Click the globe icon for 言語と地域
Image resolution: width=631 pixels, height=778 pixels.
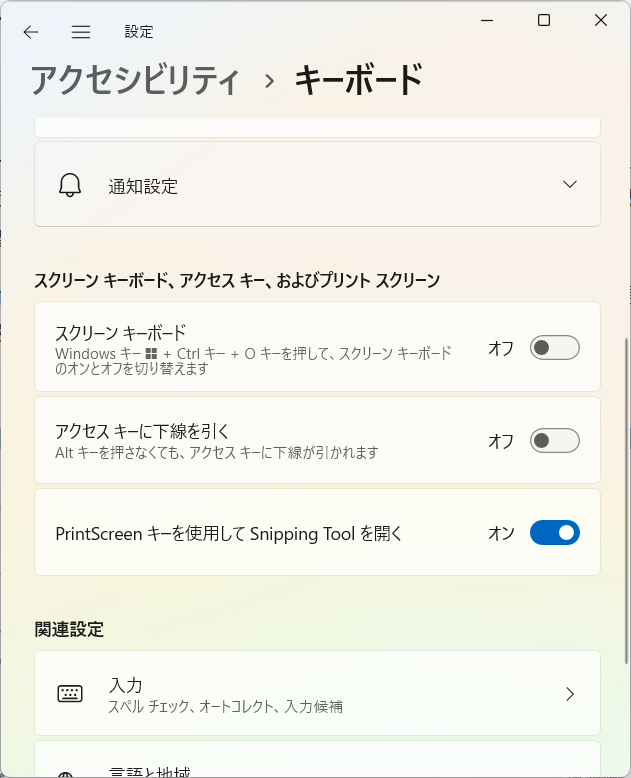pyautogui.click(x=66, y=774)
